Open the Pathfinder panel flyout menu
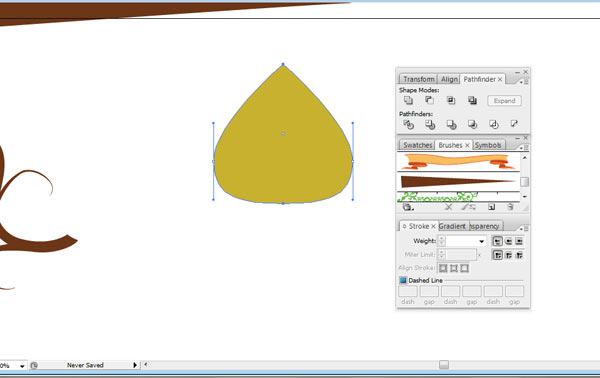Viewport: 600px width, 378px height. pyautogui.click(x=523, y=81)
